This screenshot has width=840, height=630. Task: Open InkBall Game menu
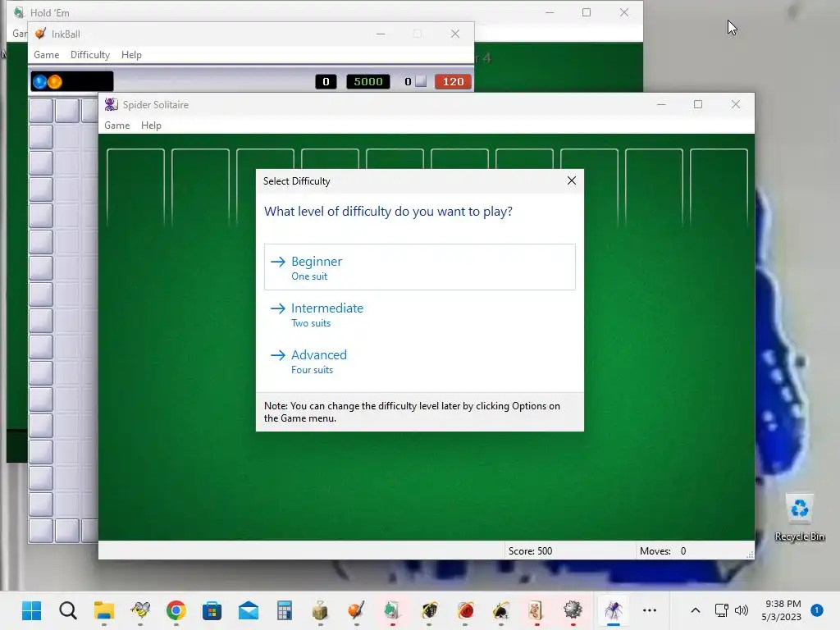pyautogui.click(x=46, y=55)
